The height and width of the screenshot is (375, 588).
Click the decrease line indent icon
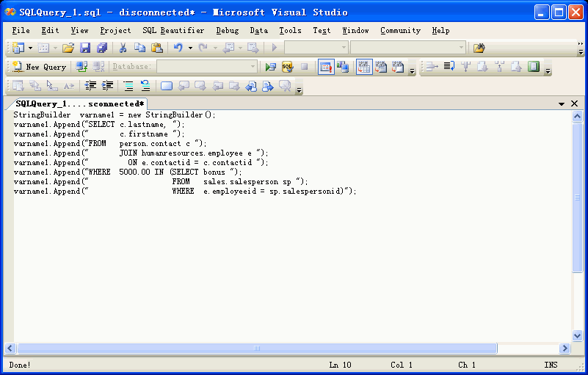tap(90, 86)
